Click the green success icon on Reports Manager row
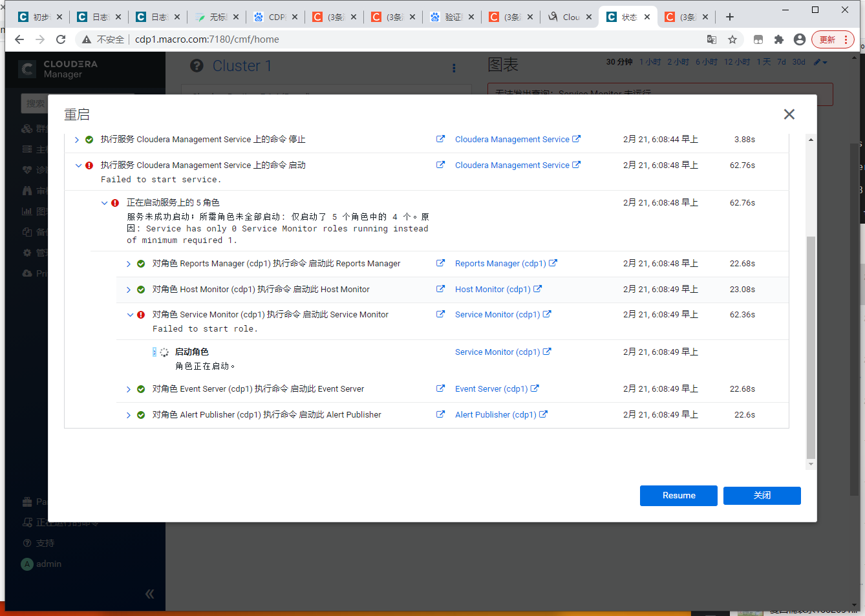Viewport: 865px width, 616px height. (x=141, y=264)
